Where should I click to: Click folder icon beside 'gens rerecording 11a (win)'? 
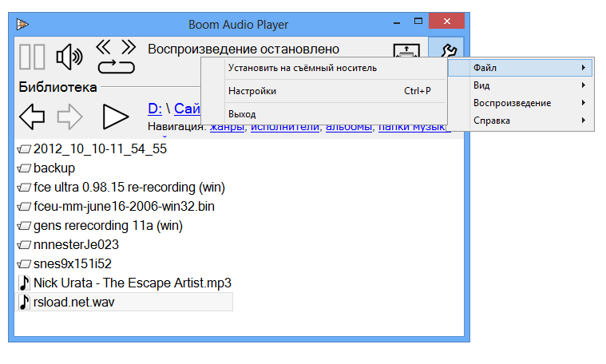pyautogui.click(x=24, y=226)
